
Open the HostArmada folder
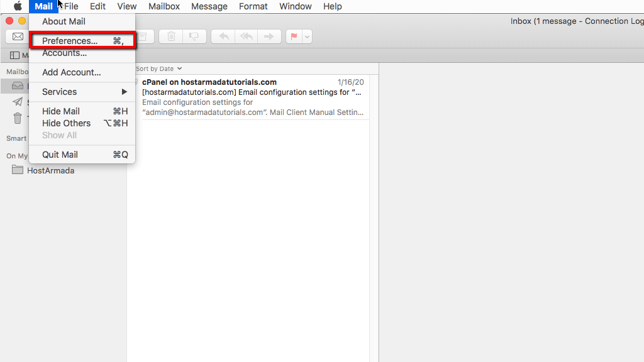43,170
